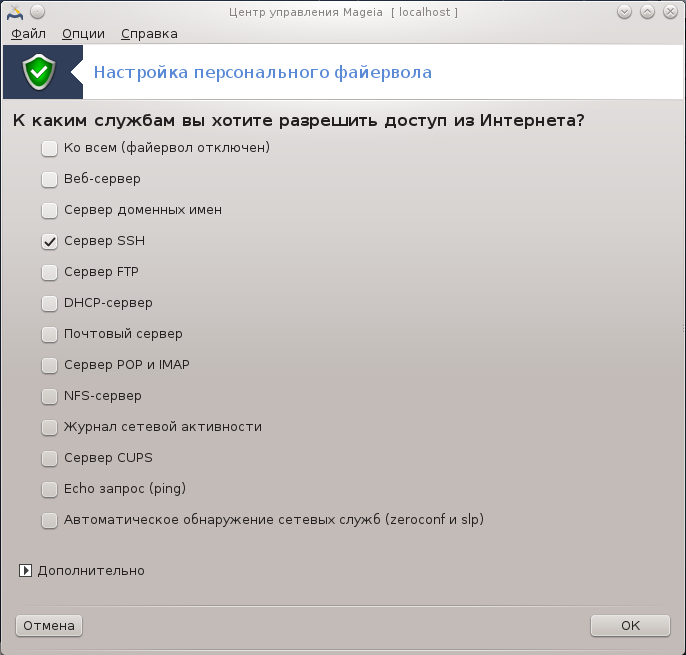
Task: Tick the 'Веб-сервер' checkbox
Action: (x=49, y=179)
